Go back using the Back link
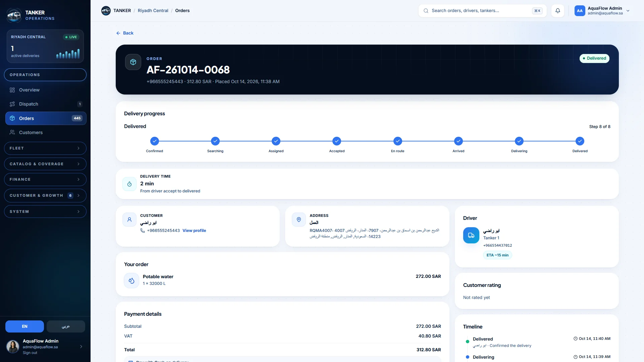This screenshot has width=644, height=362. point(125,33)
